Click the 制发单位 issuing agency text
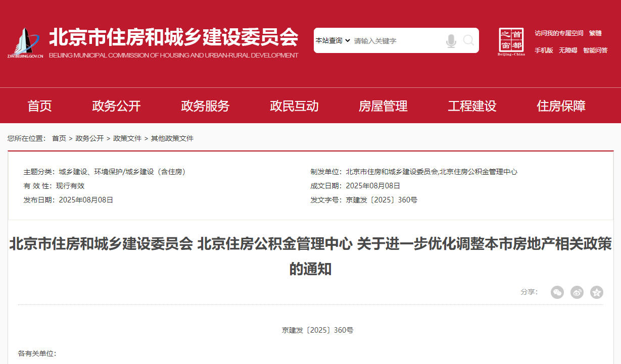 point(432,172)
